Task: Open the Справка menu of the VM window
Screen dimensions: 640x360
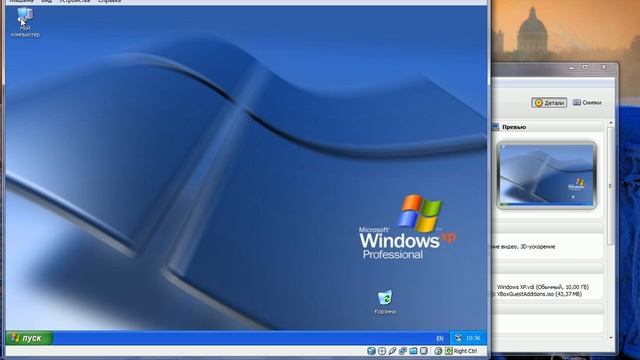Action: (109, 2)
